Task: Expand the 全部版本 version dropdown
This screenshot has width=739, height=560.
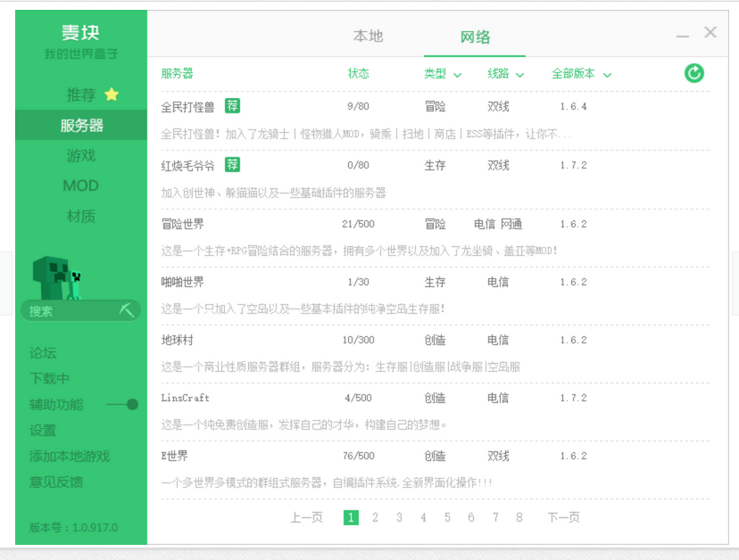Action: pos(580,75)
